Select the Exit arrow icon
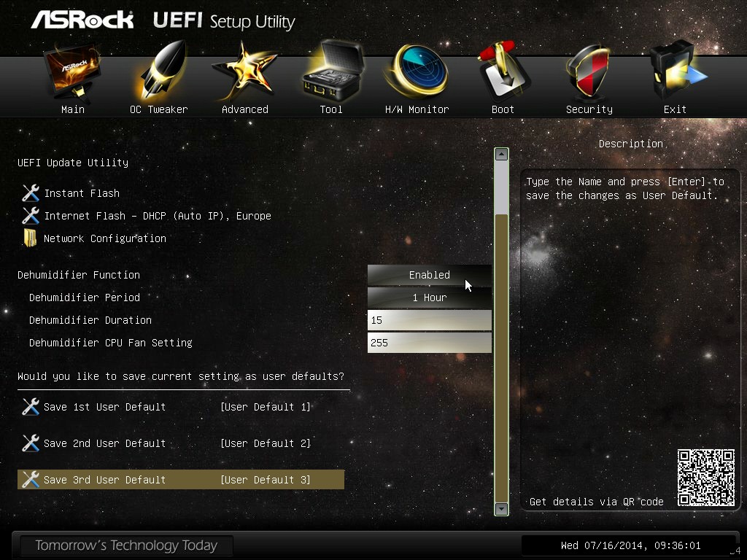 pos(678,71)
